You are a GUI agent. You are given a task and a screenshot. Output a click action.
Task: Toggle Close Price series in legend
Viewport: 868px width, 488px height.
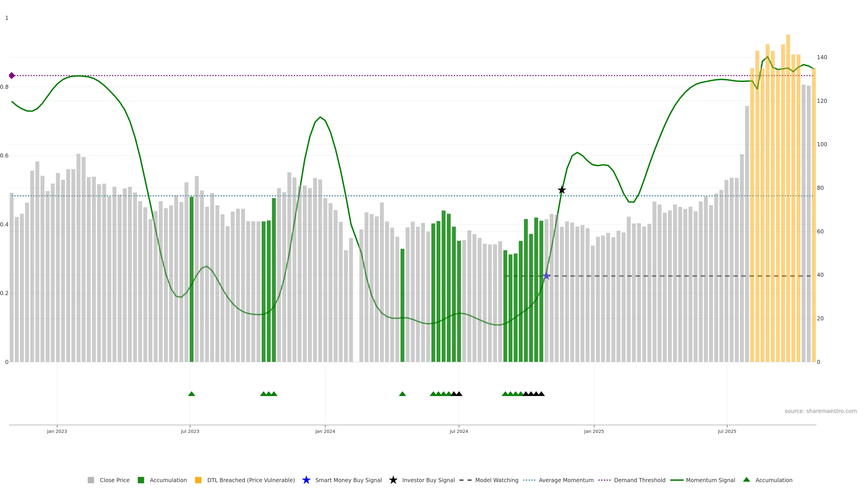114,480
